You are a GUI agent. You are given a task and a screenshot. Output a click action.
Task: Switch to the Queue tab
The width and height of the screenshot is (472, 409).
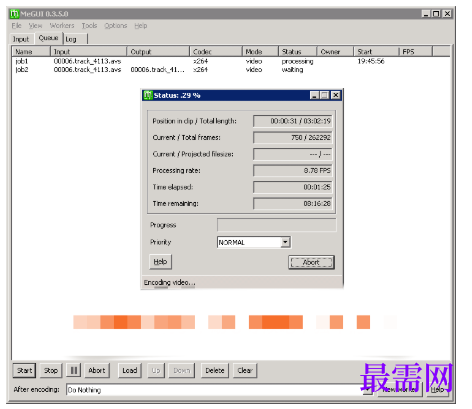point(48,38)
